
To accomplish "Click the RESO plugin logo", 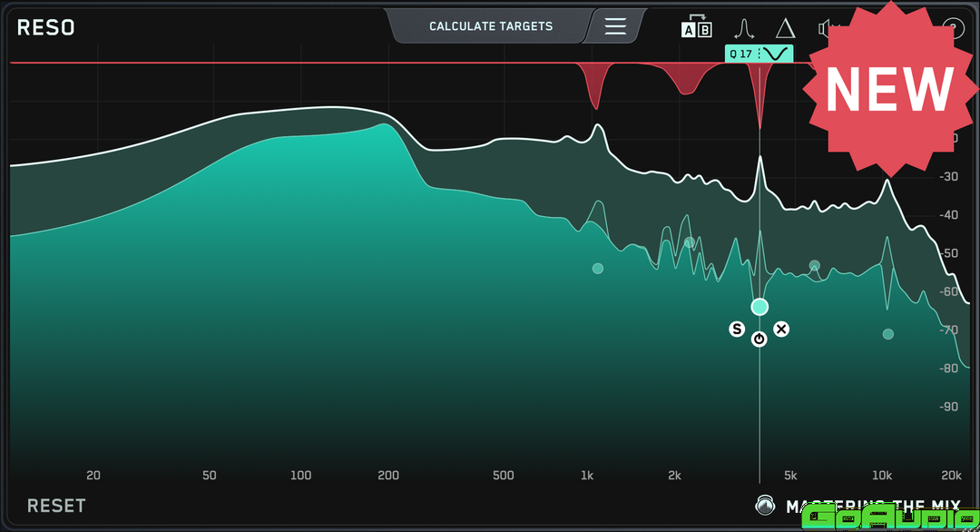I will (x=45, y=27).
